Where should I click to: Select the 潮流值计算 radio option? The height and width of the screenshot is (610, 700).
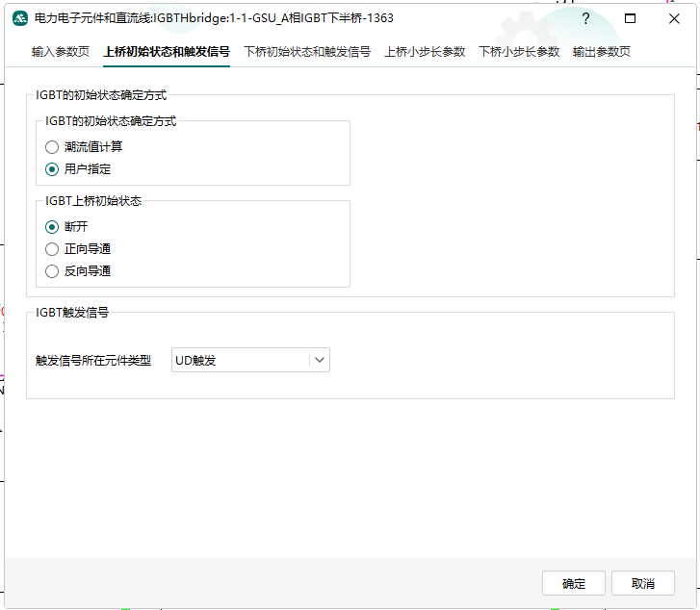(52, 147)
